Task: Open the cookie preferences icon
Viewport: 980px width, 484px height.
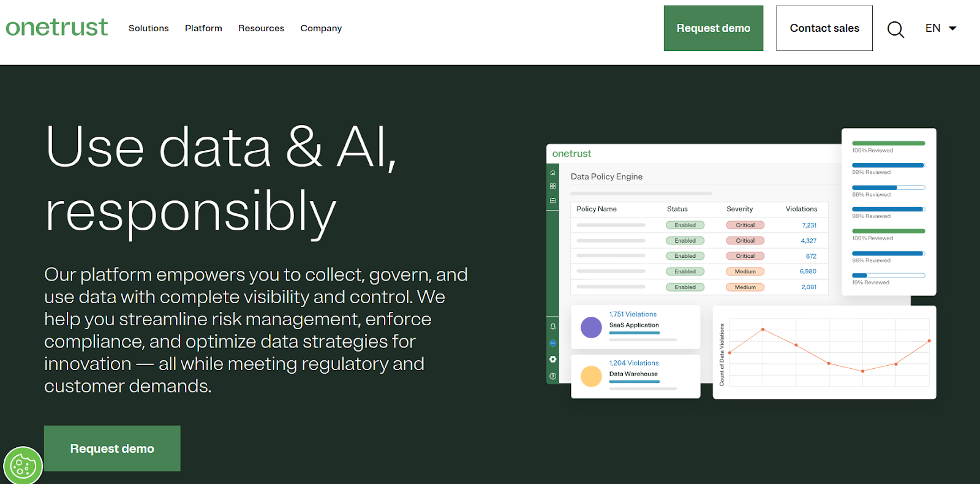Action: (23, 466)
